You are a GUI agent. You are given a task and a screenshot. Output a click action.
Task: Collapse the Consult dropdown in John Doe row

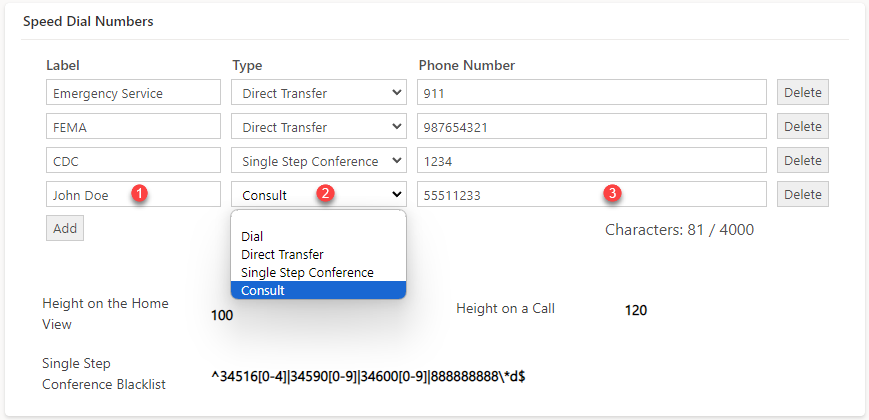pos(319,194)
